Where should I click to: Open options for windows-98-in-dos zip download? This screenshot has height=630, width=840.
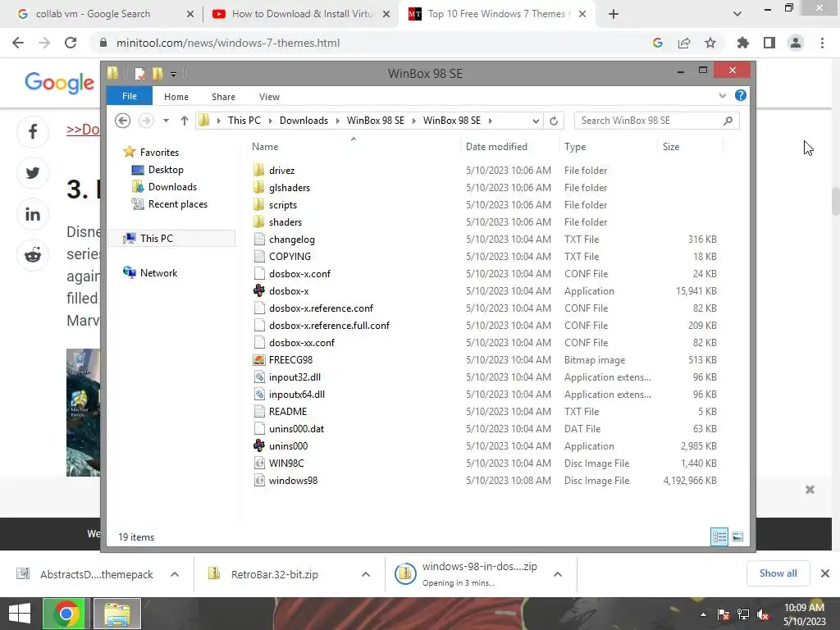[558, 574]
